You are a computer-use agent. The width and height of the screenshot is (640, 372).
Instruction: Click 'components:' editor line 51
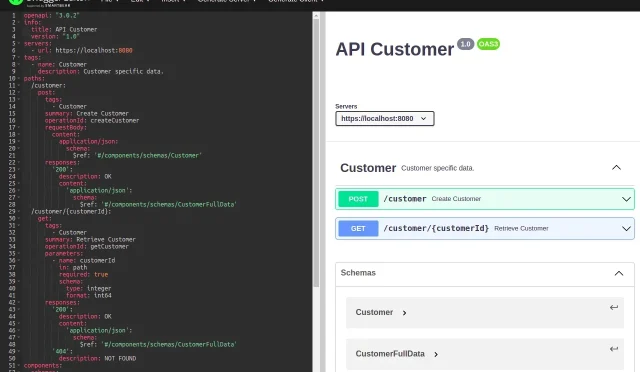[43, 365]
